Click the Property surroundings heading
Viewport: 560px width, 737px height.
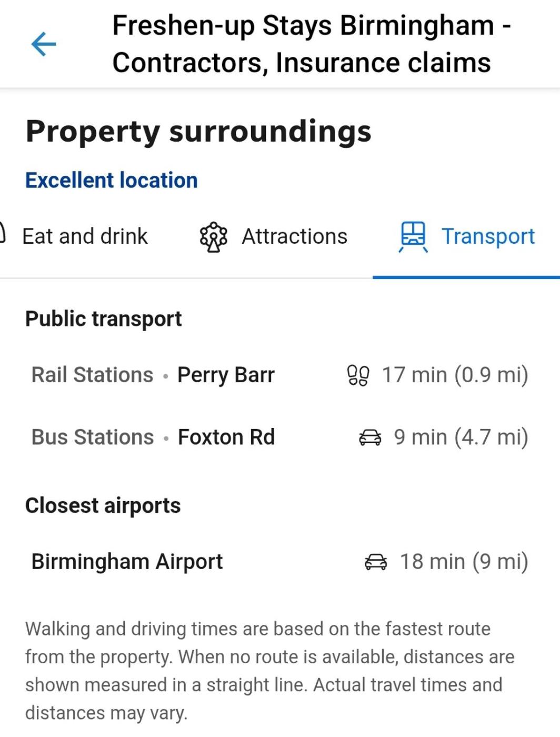point(198,131)
